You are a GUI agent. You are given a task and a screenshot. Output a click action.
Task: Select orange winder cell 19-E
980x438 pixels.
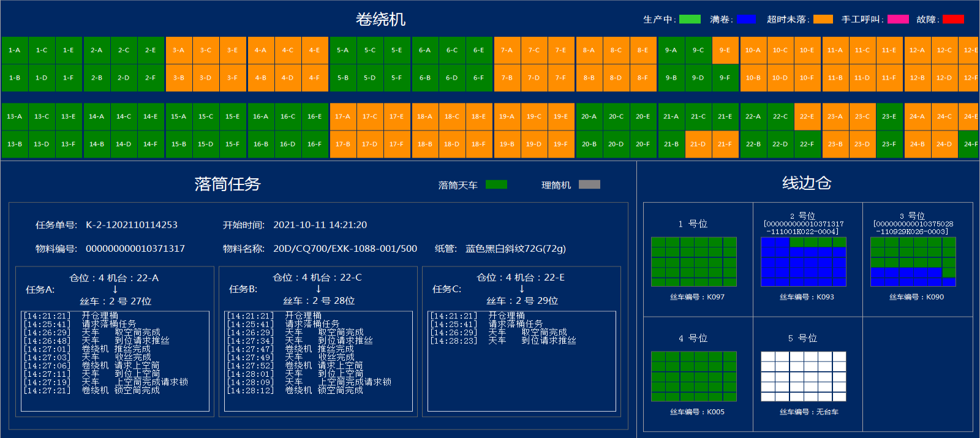pos(561,116)
